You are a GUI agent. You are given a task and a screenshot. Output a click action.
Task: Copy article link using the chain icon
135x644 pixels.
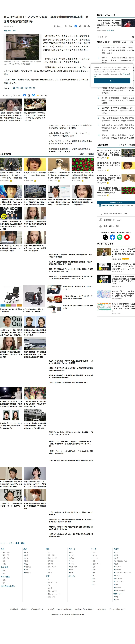[x=85, y=26]
